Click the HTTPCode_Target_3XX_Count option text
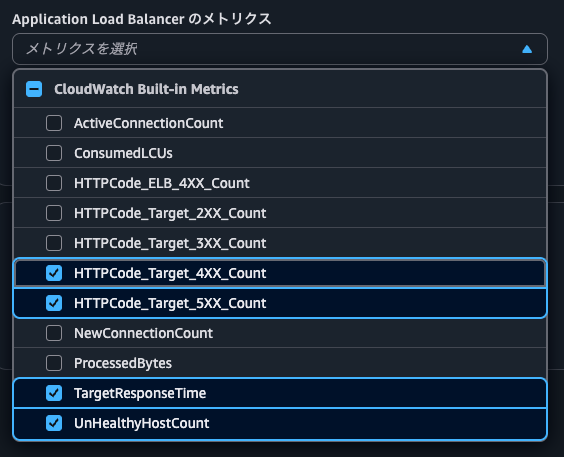 pos(170,243)
